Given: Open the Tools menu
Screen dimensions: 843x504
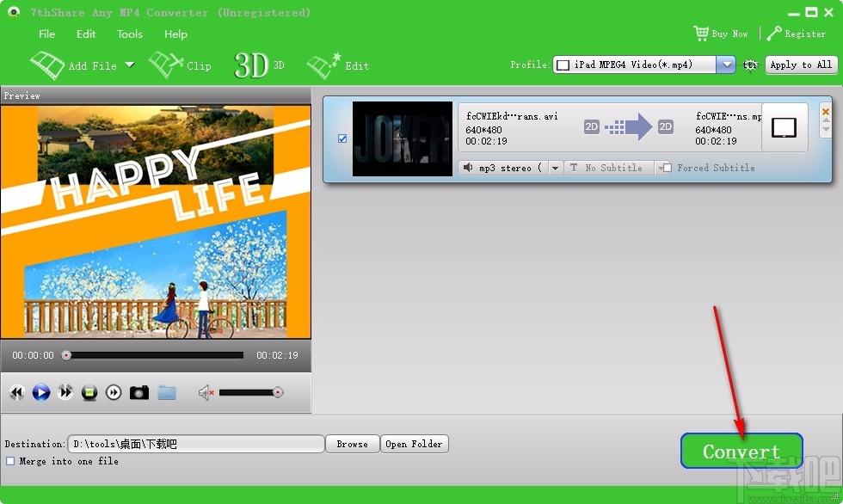Looking at the screenshot, I should (130, 34).
